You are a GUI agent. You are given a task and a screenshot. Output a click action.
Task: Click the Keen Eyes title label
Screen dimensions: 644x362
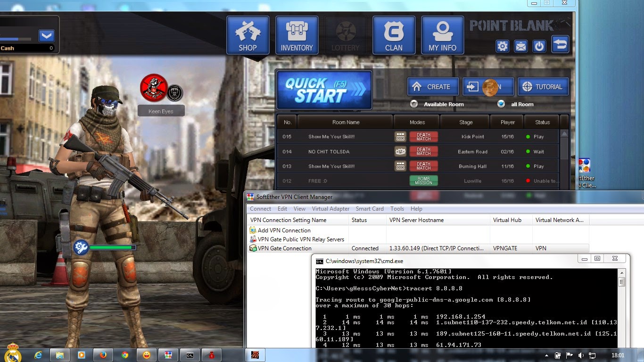[x=161, y=111]
